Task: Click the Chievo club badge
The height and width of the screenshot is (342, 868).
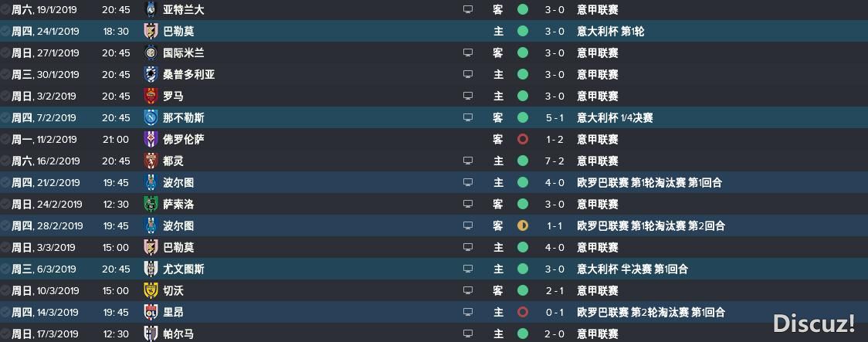Action: (151, 290)
